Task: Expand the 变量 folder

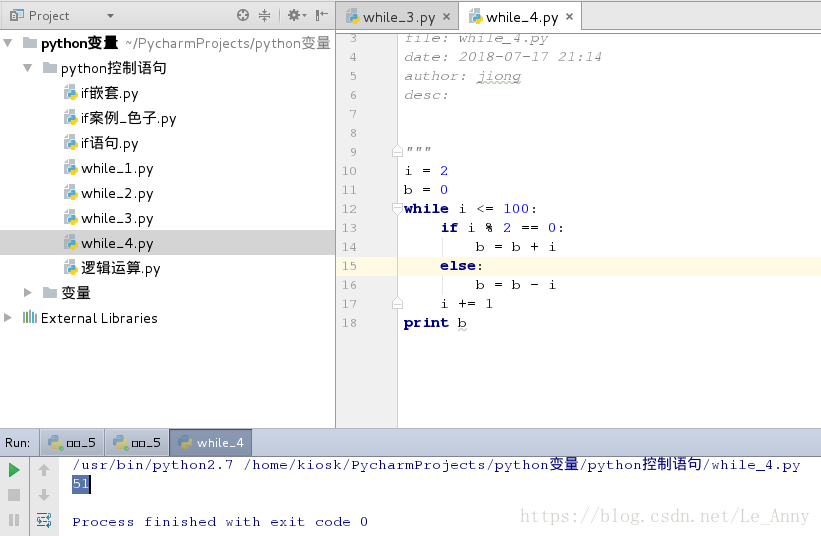Action: 27,293
